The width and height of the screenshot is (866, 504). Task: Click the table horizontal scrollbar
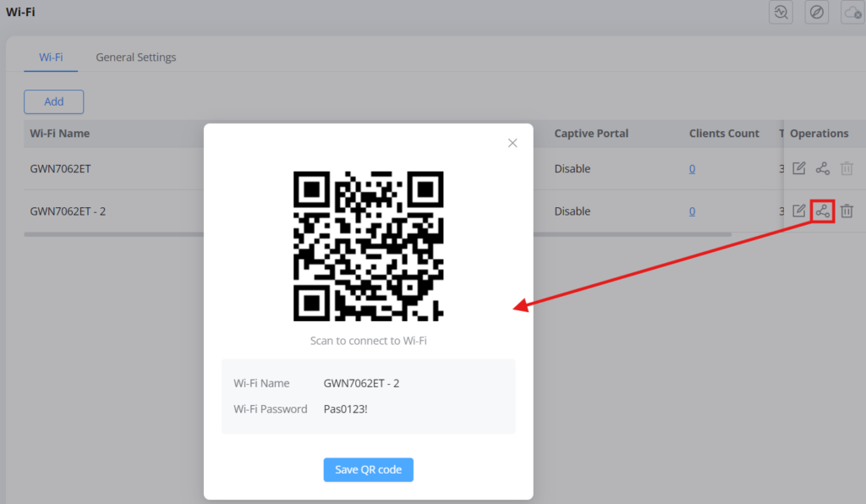point(378,234)
